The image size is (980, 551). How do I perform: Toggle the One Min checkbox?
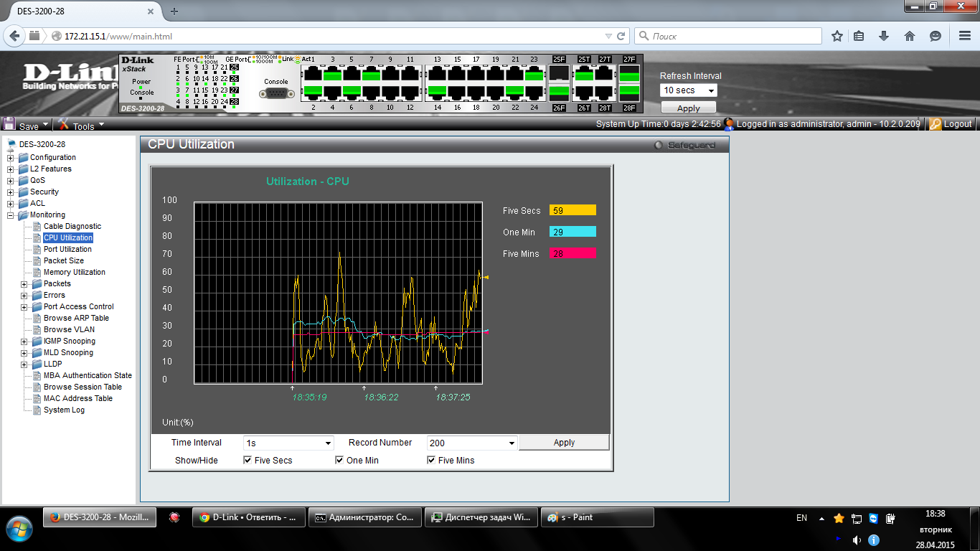tap(339, 461)
